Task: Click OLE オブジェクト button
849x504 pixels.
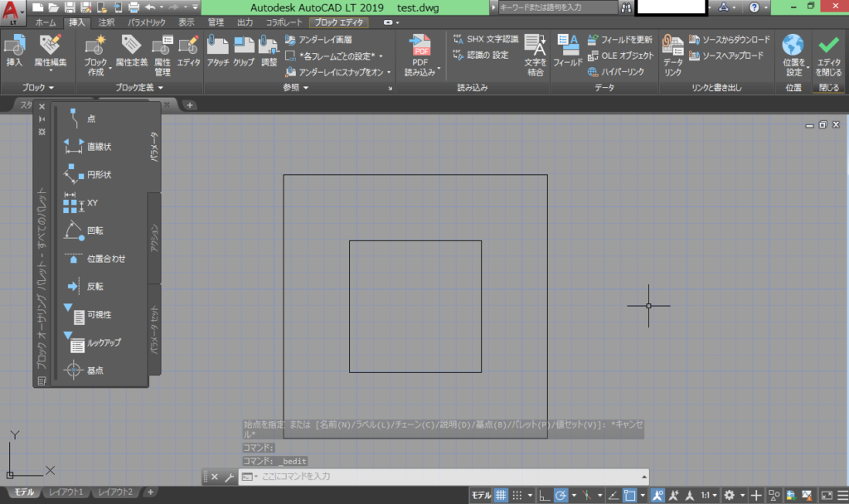Action: pos(620,56)
